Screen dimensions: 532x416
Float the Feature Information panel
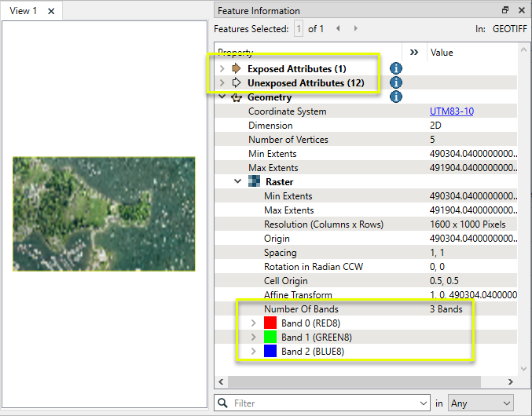pyautogui.click(x=505, y=10)
